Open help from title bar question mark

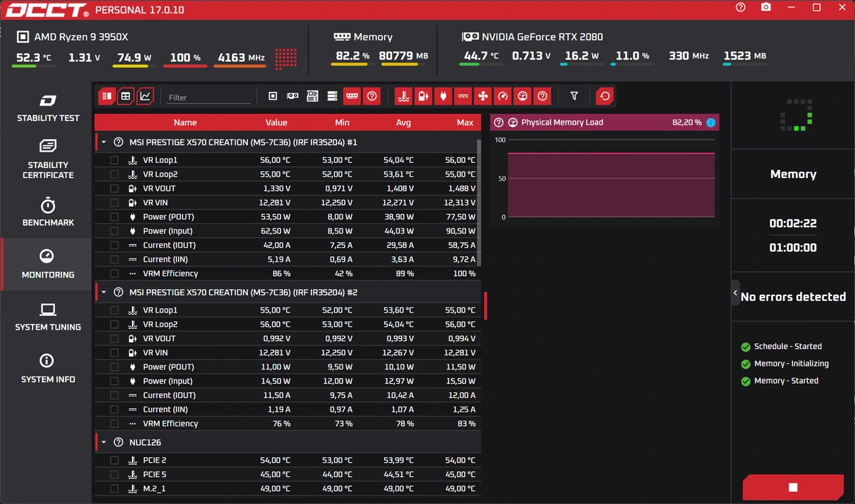(741, 7)
